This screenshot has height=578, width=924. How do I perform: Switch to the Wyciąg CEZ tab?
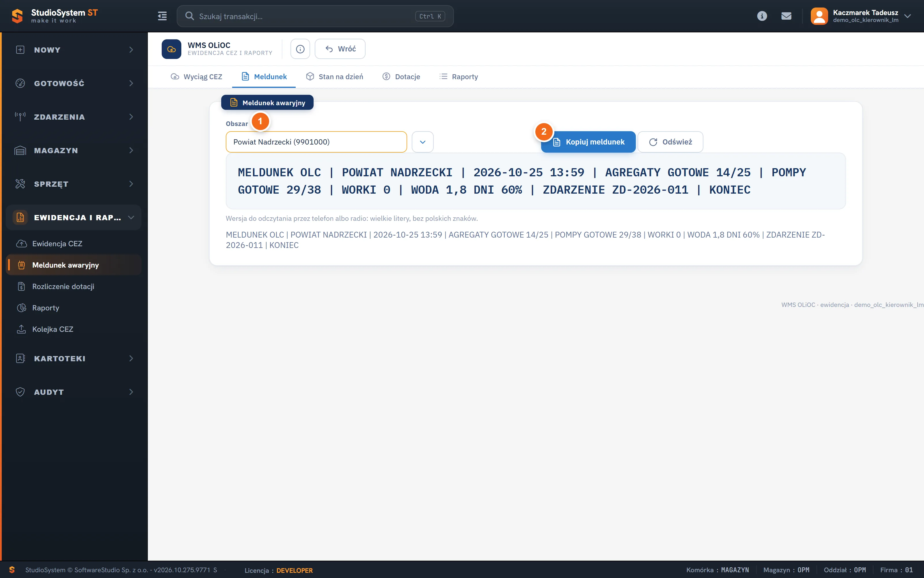click(x=196, y=77)
